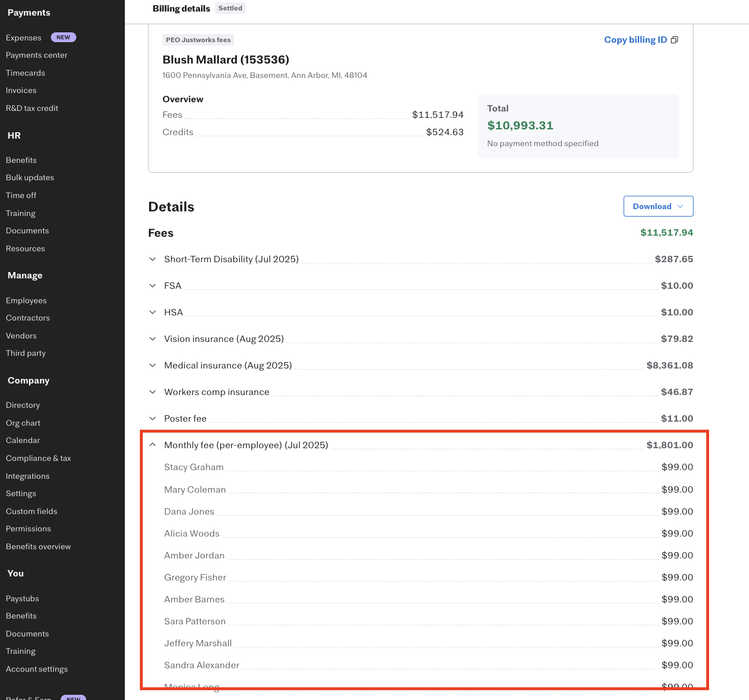
Task: Expand the Poster fee row
Action: coord(153,419)
